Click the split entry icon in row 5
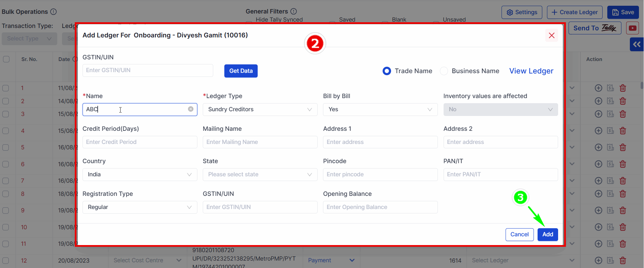 click(x=610, y=147)
